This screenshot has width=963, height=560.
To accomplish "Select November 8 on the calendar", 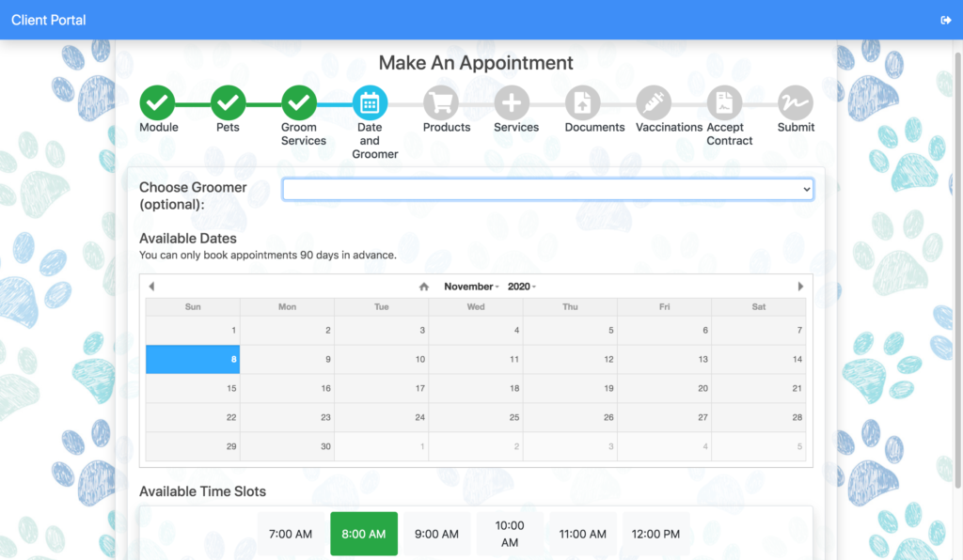I will click(193, 360).
